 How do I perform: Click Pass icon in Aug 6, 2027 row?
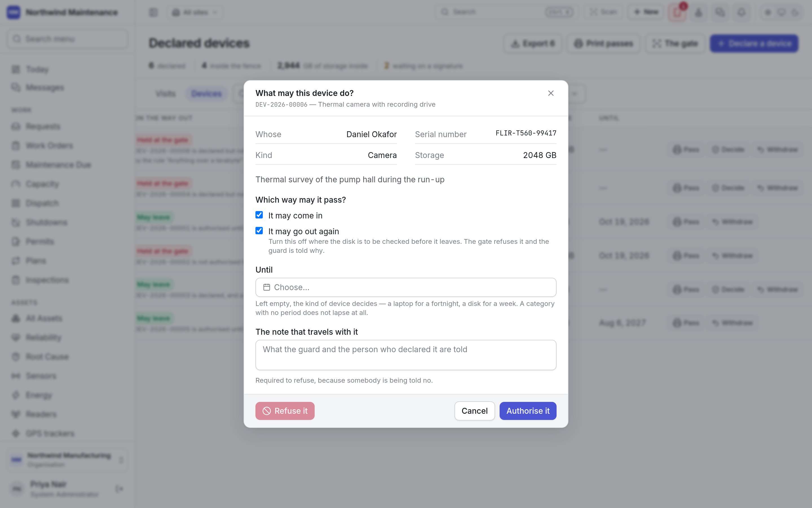click(677, 323)
